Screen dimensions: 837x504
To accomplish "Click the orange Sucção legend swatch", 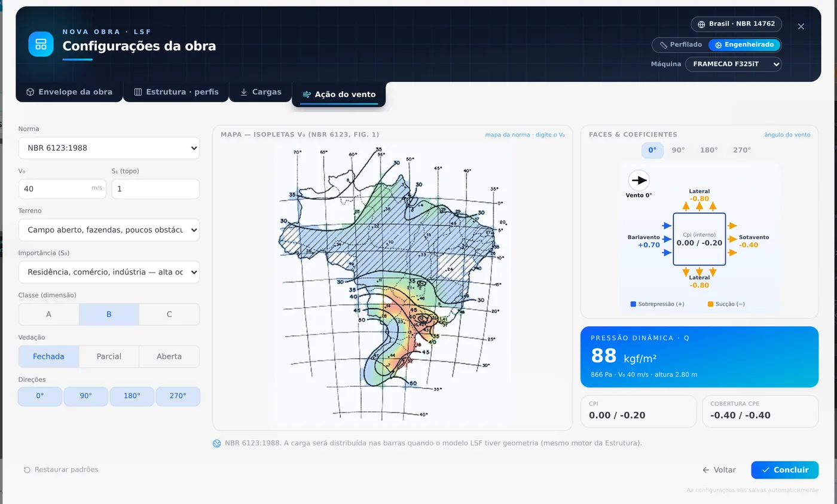I will (710, 304).
